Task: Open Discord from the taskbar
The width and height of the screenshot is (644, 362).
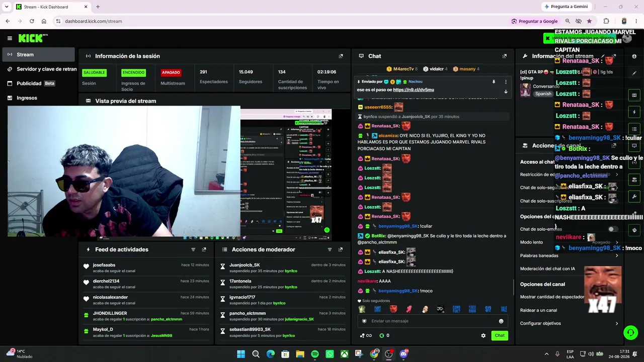Action: tap(404, 354)
